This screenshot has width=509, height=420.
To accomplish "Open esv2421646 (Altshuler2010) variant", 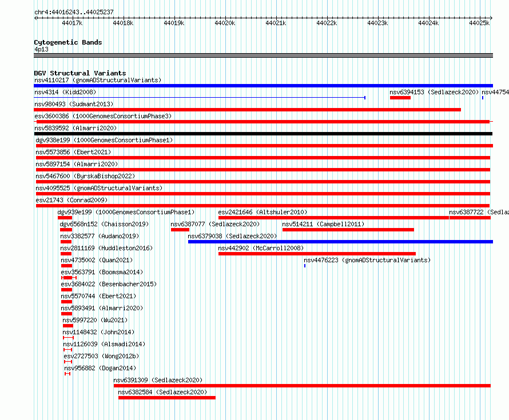I will point(263,212).
